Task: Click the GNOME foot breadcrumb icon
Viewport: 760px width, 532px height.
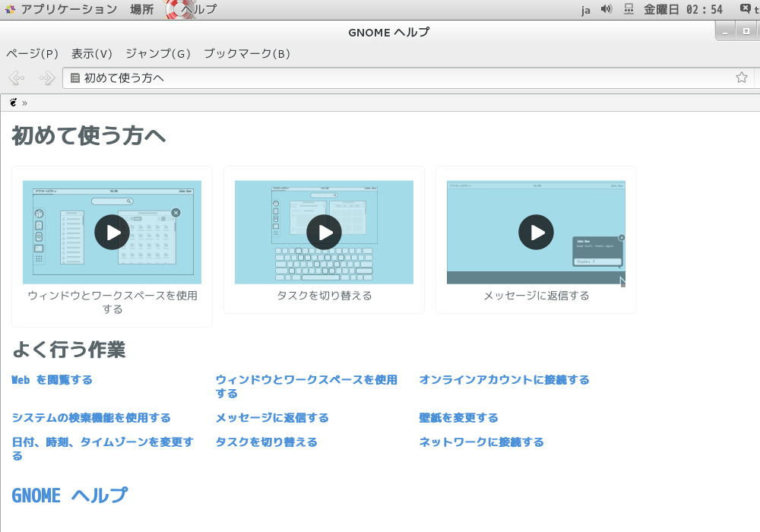Action: pos(13,103)
